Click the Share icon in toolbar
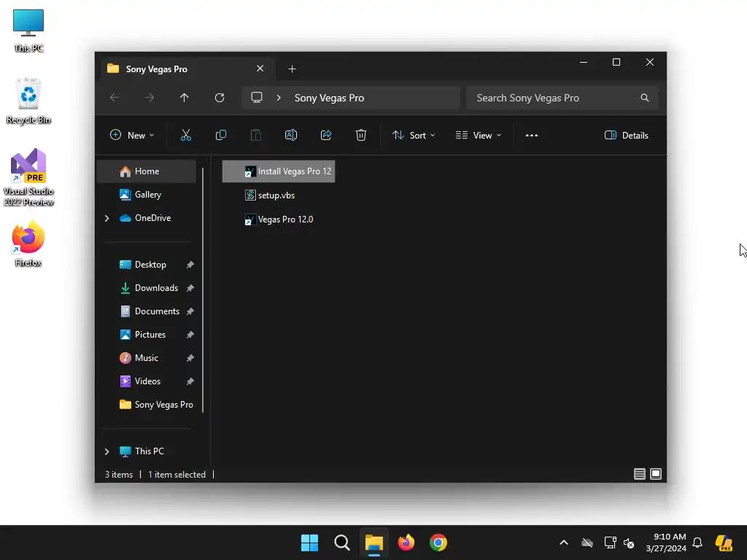Viewport: 747px width, 560px height. coord(326,135)
